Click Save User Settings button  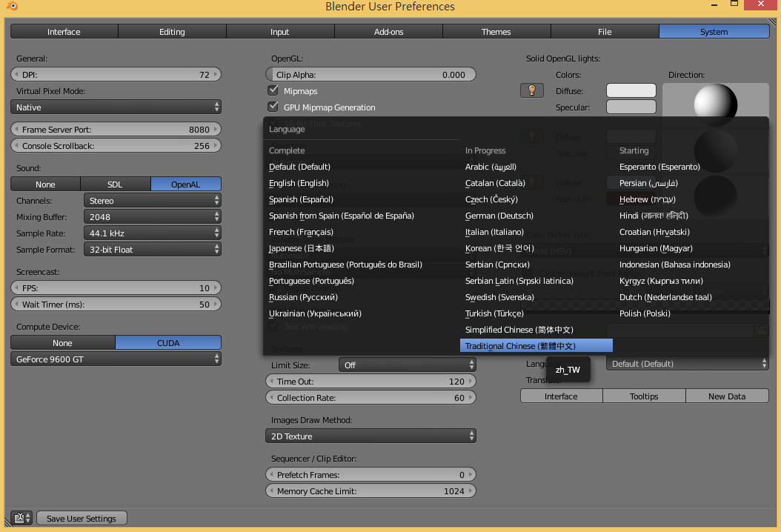[x=82, y=518]
